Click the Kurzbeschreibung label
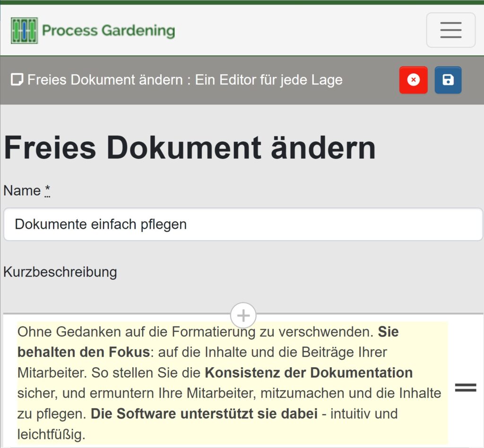484x448 pixels. tap(60, 272)
